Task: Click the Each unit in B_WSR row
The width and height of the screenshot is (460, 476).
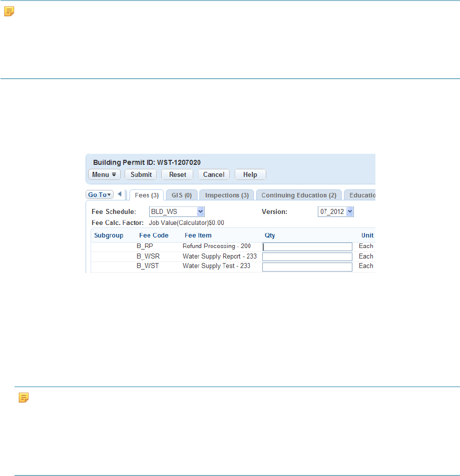Action: point(366,256)
